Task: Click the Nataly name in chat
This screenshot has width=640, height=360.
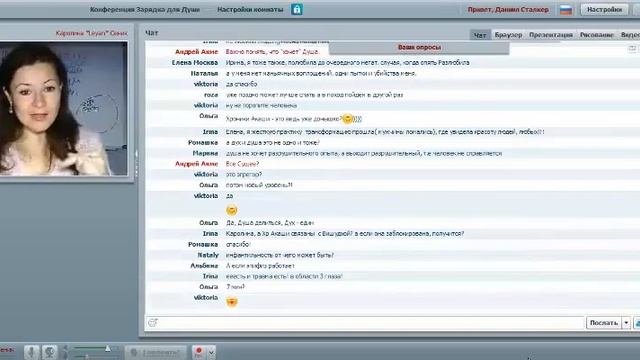Action: 208,255
